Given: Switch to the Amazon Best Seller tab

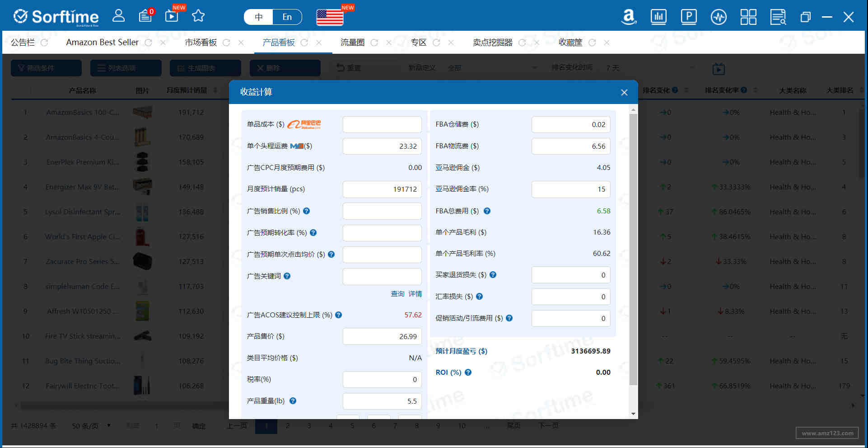Looking at the screenshot, I should (103, 42).
